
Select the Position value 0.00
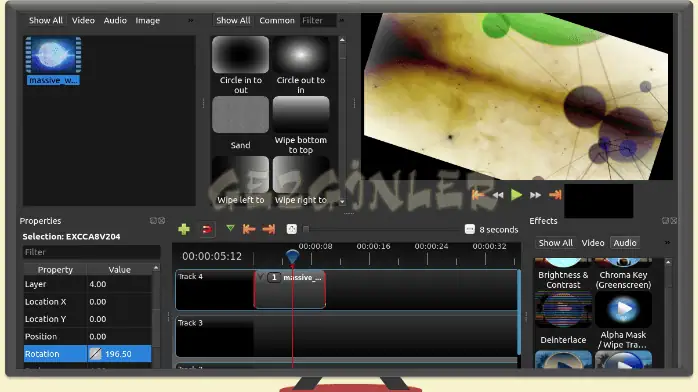[x=119, y=336]
